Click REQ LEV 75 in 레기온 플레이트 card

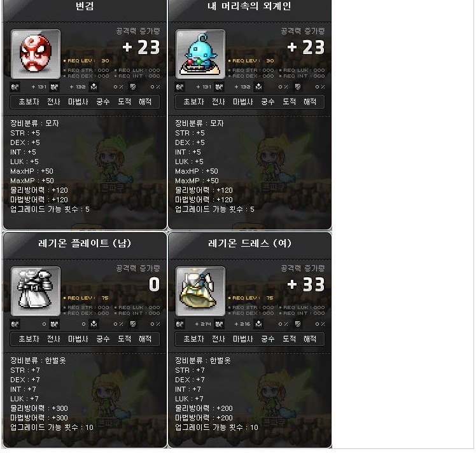click(86, 298)
